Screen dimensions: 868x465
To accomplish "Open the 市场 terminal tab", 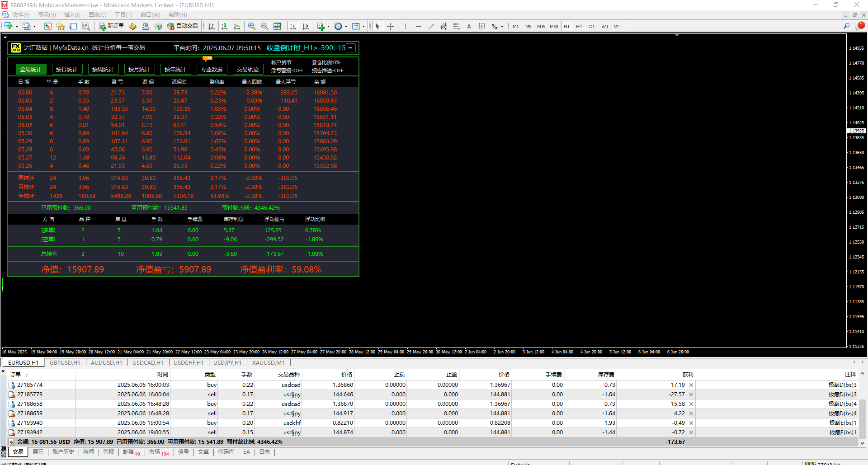I will tap(159, 452).
